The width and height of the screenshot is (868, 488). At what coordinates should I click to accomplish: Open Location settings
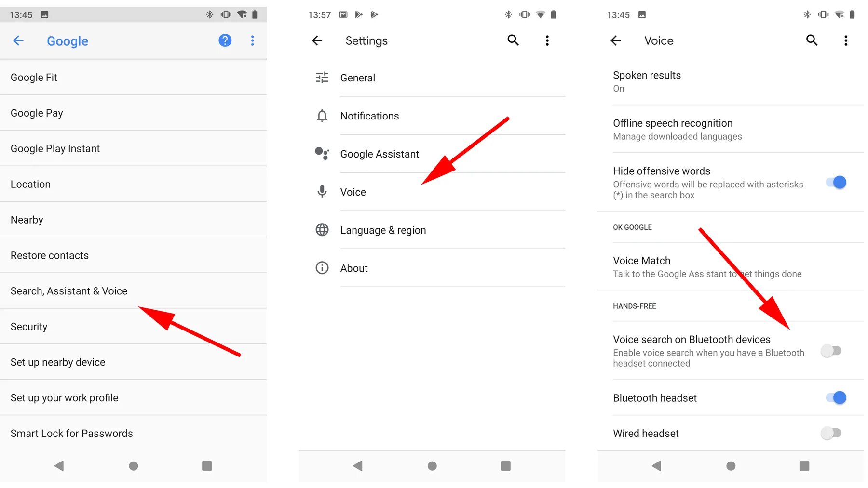click(133, 184)
